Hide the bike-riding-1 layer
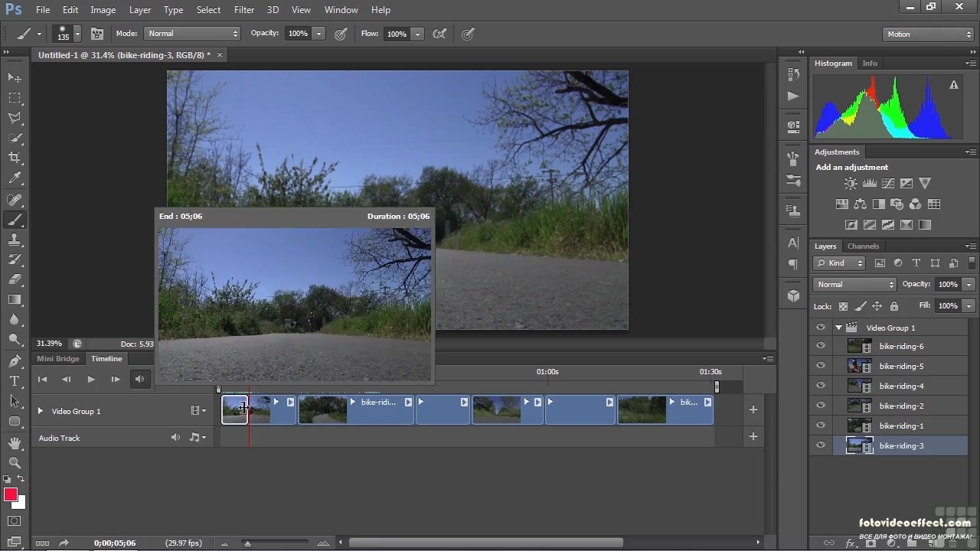Image resolution: width=980 pixels, height=551 pixels. point(821,425)
